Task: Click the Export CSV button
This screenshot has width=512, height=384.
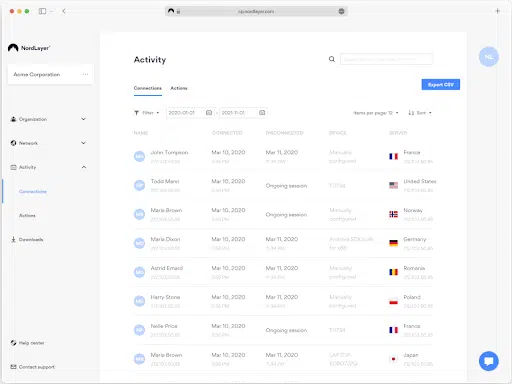Action: (441, 84)
